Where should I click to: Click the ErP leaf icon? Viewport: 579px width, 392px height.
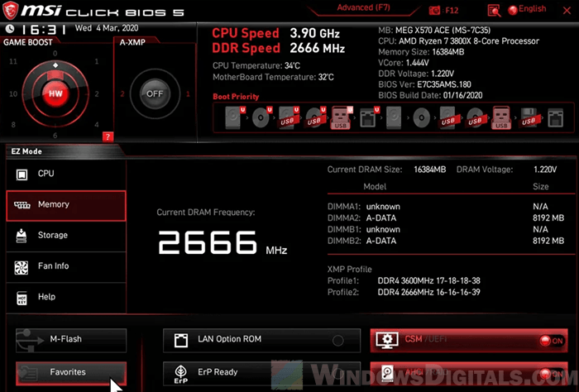[180, 374]
